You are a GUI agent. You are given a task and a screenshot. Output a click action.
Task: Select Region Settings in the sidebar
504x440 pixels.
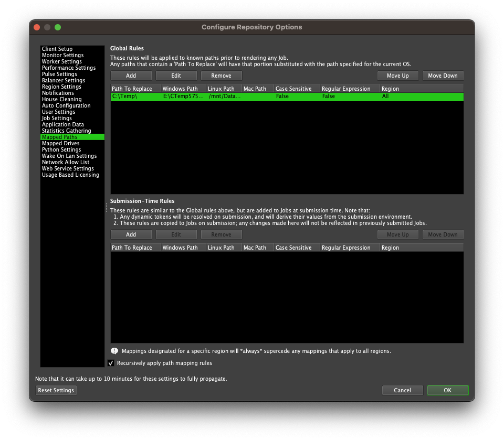[61, 87]
